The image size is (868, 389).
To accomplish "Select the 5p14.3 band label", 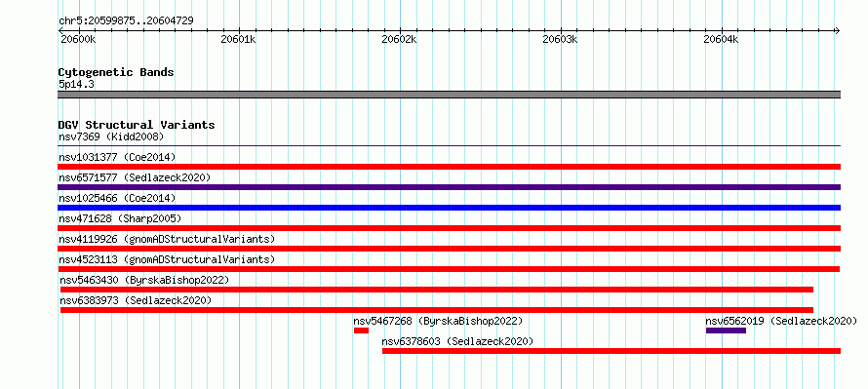I will point(76,85).
